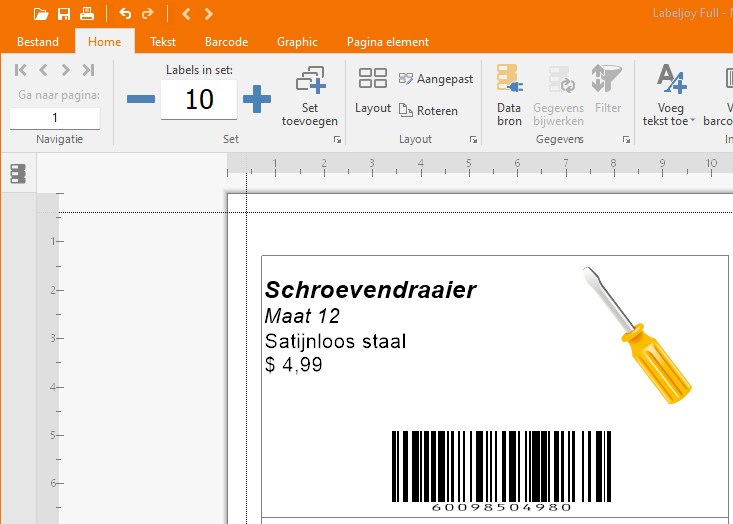The width and height of the screenshot is (733, 524).
Task: Click the Labels in set value field
Action: pyautogui.click(x=199, y=99)
